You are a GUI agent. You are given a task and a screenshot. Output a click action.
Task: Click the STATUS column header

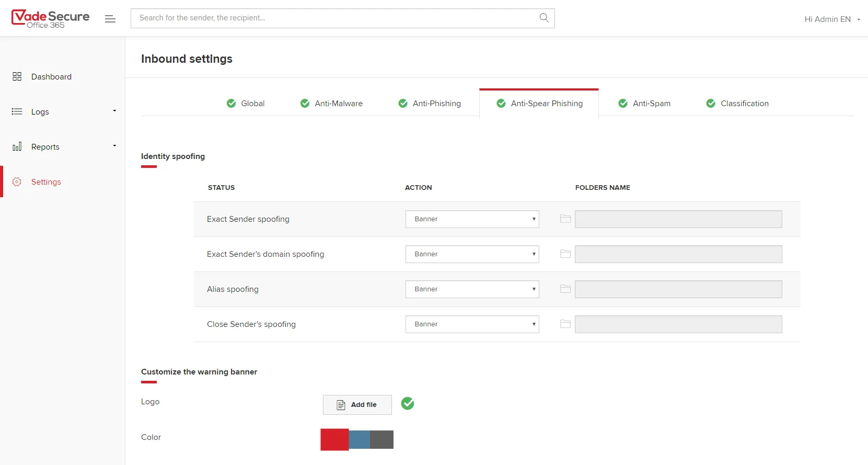pos(221,187)
